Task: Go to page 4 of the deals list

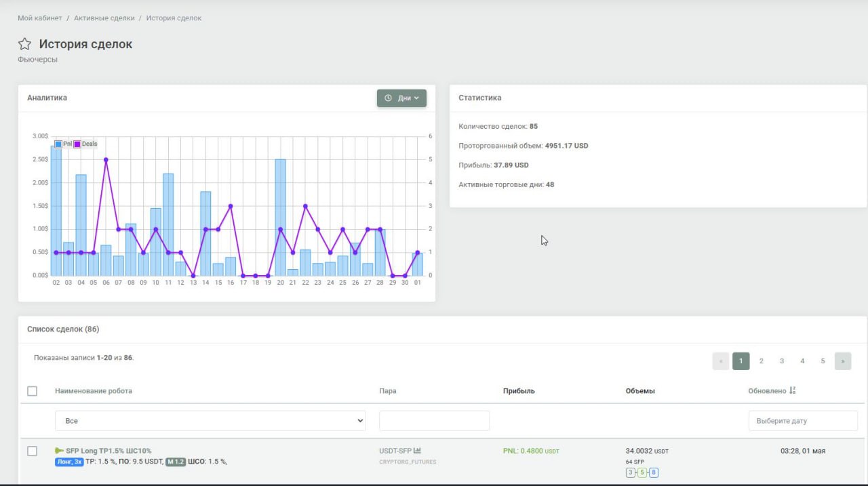Action: (x=802, y=361)
